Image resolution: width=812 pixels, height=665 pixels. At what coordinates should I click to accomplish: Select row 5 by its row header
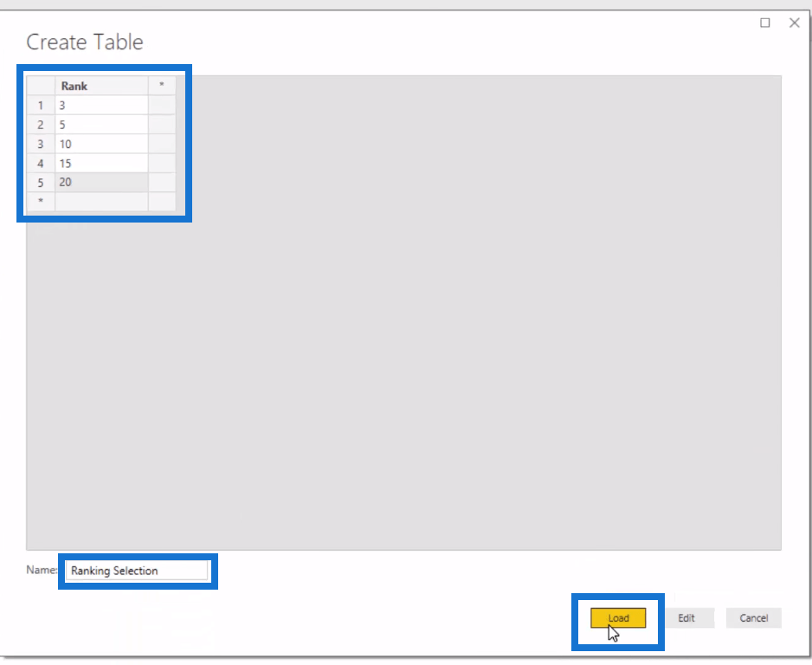[41, 183]
